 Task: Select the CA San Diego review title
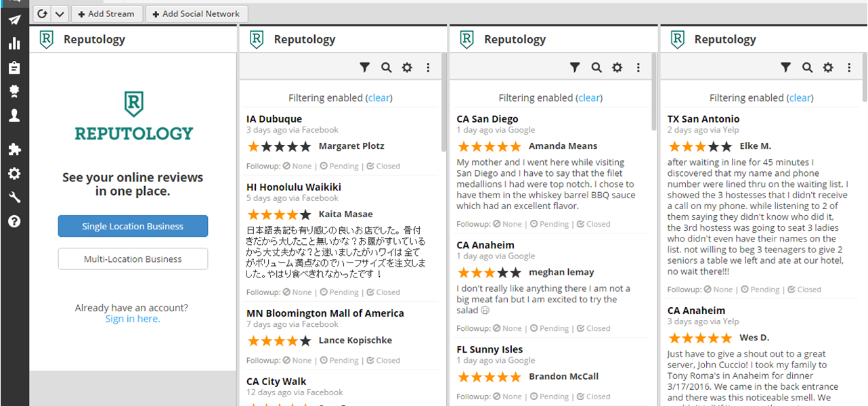pos(487,118)
